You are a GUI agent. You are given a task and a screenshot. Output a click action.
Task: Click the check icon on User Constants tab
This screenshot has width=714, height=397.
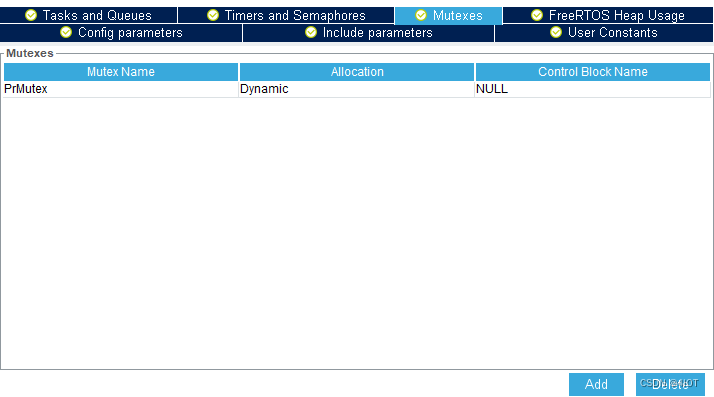pos(556,32)
